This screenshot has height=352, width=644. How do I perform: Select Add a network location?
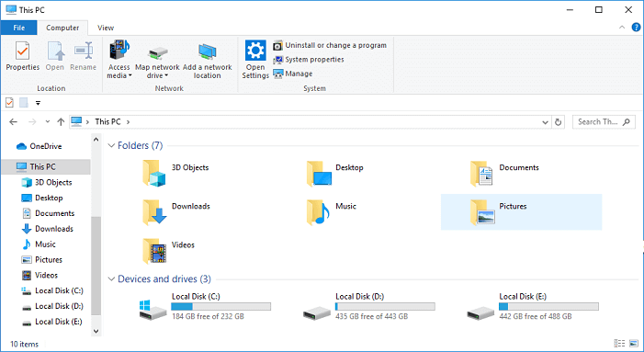(207, 60)
